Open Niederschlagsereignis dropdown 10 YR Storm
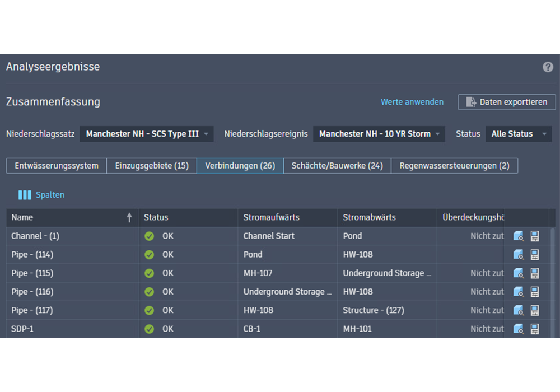Screen dimensions: 560x392 click(x=379, y=134)
